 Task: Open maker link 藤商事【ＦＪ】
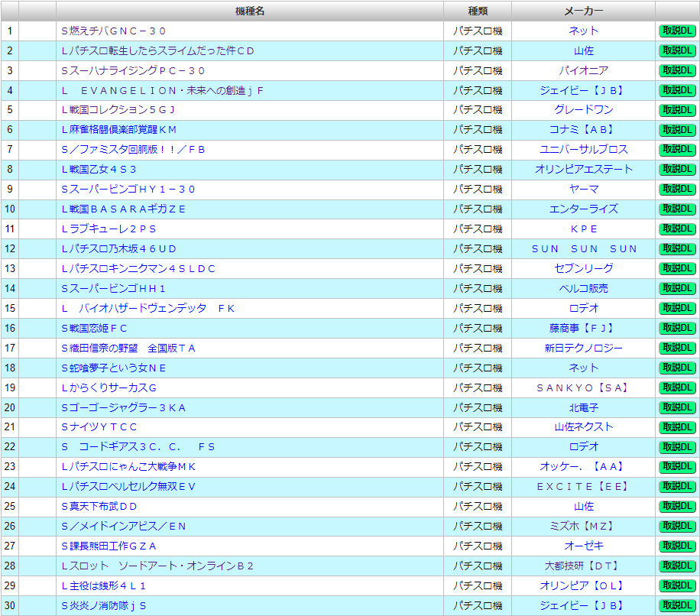click(584, 329)
